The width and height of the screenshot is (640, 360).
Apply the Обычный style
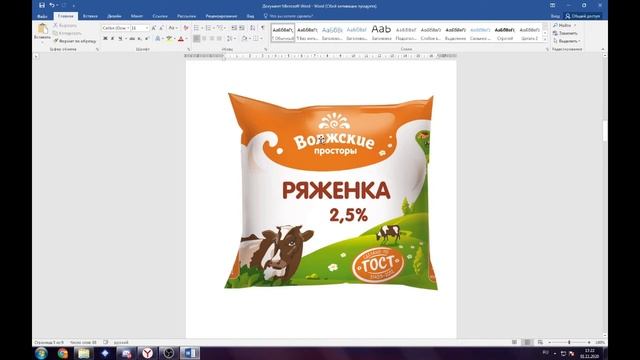coord(283,33)
